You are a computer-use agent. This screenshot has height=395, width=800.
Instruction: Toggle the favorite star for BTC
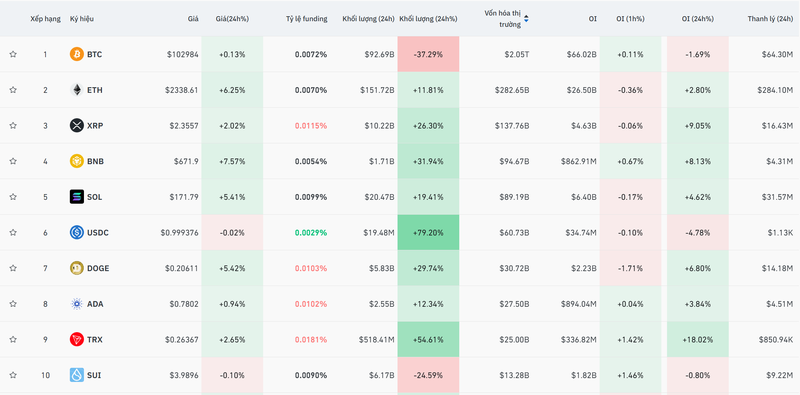[13, 54]
